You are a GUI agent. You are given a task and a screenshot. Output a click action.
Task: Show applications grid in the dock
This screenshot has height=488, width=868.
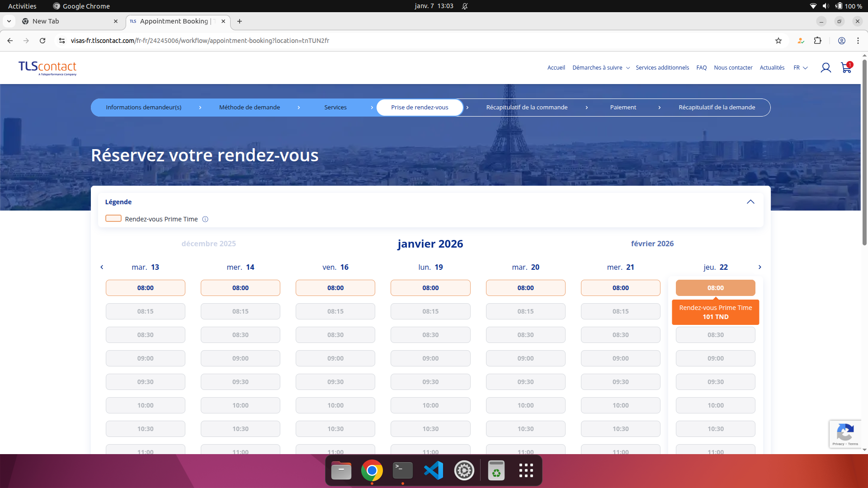(x=526, y=471)
